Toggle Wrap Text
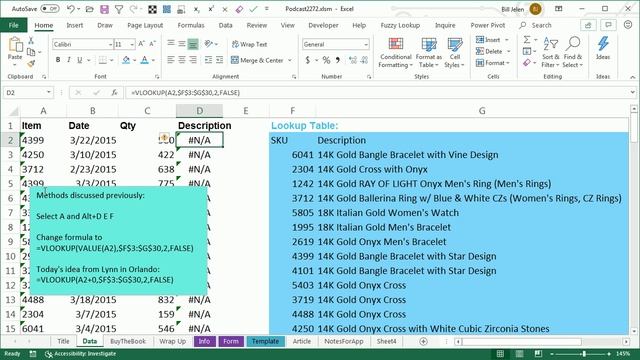The width and height of the screenshot is (640, 360). tap(249, 44)
